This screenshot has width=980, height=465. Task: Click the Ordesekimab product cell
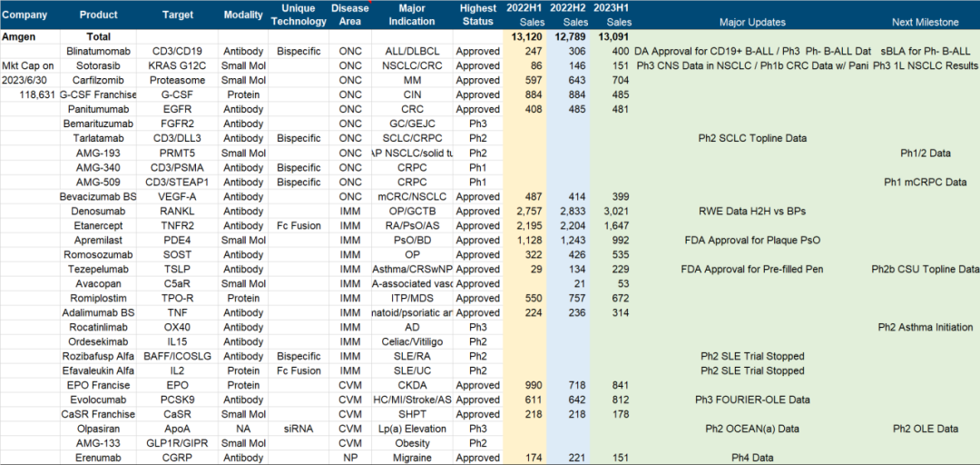(98, 341)
